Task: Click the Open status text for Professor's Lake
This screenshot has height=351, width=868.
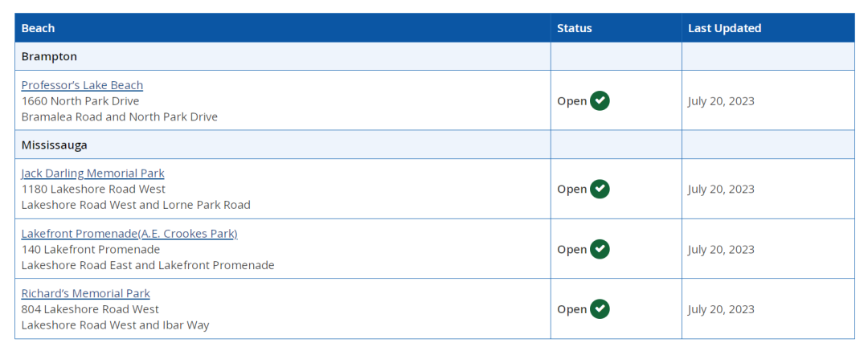Action: 572,101
